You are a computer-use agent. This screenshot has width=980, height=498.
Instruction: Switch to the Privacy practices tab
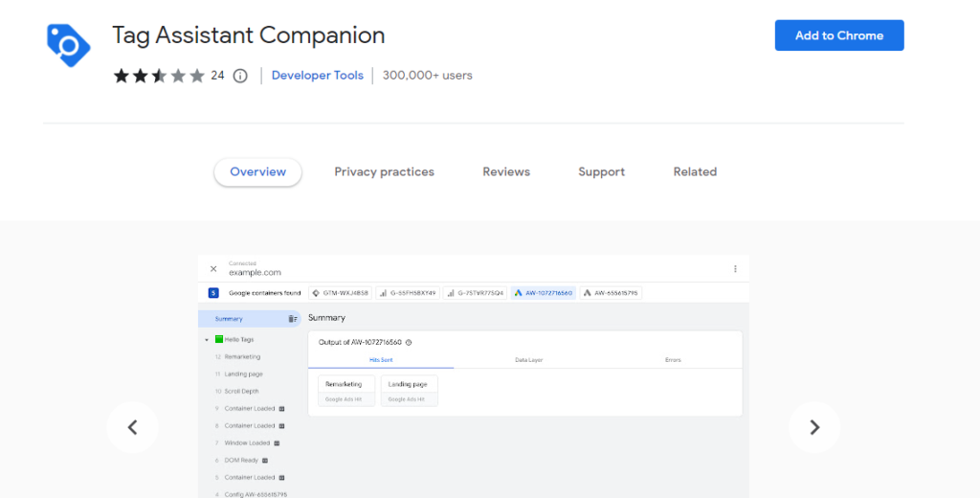[x=385, y=172]
